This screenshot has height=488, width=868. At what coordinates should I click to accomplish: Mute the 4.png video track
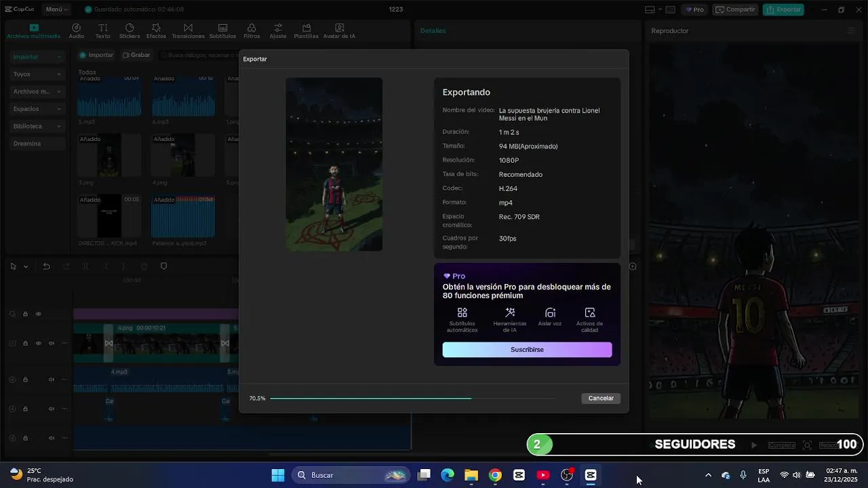[51, 343]
